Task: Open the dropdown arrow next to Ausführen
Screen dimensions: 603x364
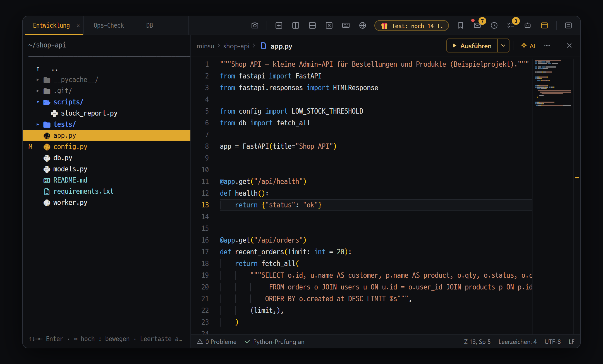Action: [503, 46]
